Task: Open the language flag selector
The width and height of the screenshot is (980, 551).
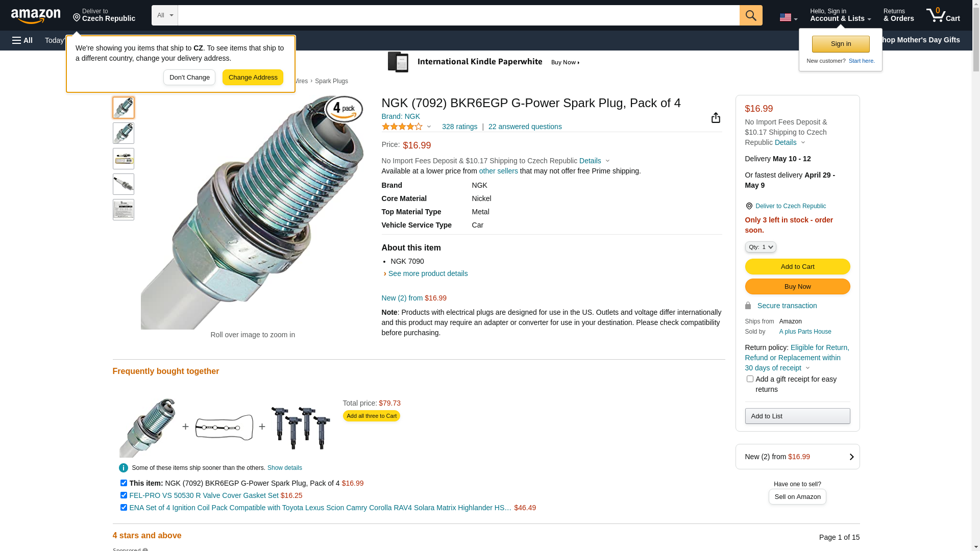Action: point(788,17)
